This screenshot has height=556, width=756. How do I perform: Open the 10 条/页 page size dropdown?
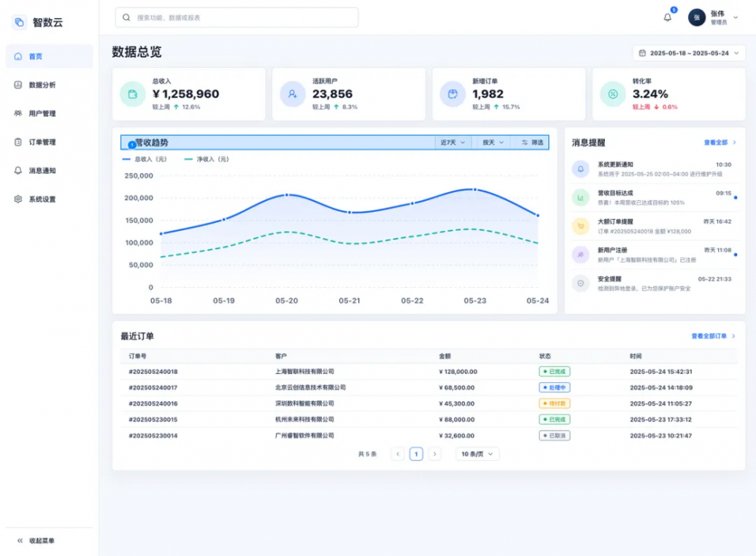click(477, 454)
